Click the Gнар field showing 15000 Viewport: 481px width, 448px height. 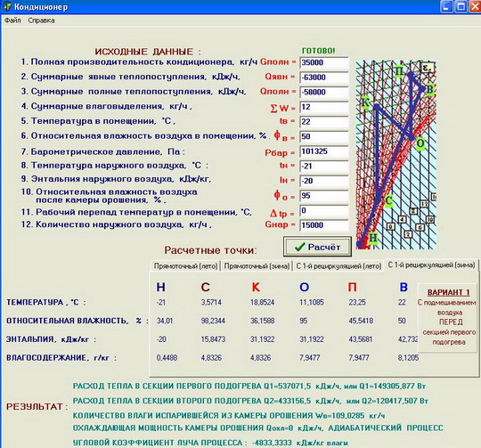point(324,225)
